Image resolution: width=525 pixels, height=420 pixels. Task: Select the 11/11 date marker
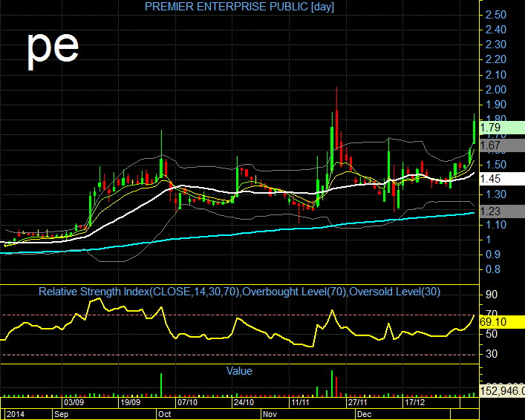point(300,402)
